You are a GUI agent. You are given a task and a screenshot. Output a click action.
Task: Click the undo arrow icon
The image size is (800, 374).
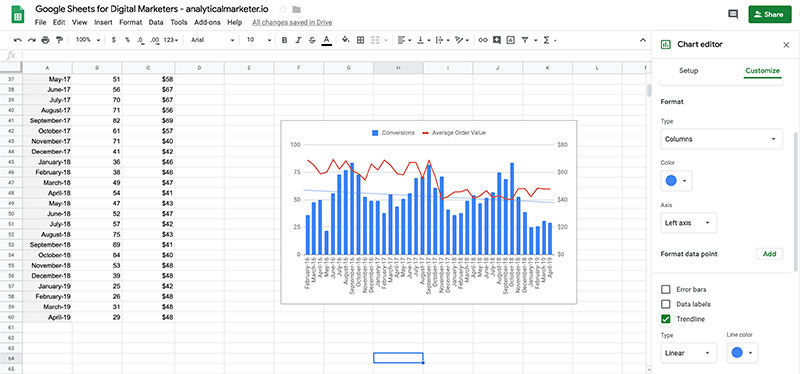(x=18, y=40)
